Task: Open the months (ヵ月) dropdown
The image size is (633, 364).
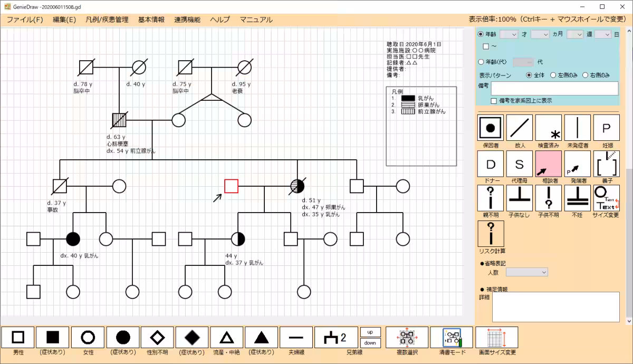Action: 540,34
